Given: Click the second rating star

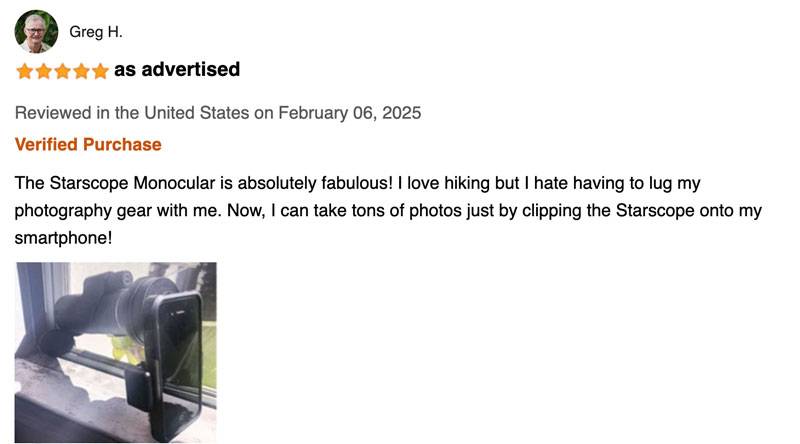Looking at the screenshot, I should point(44,71).
